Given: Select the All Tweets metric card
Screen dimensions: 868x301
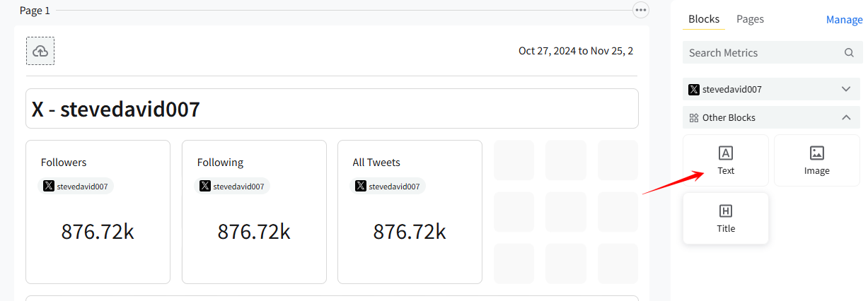Looking at the screenshot, I should click(x=410, y=212).
